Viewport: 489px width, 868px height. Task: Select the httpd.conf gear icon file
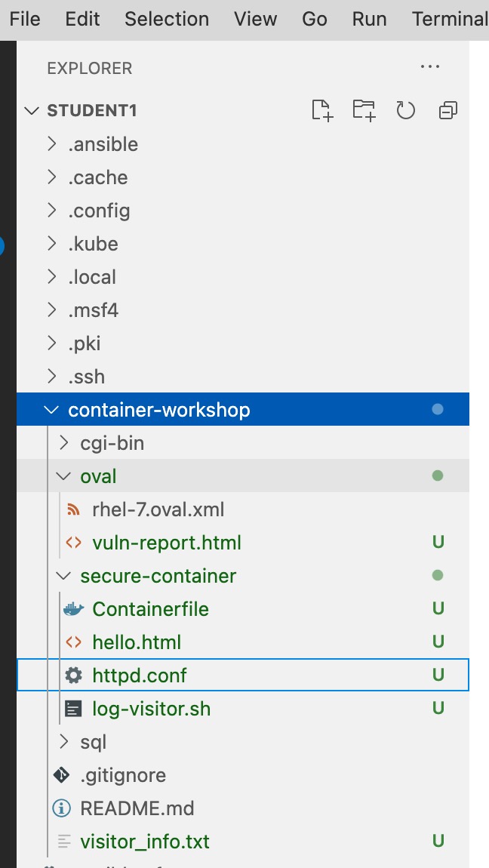[x=140, y=675]
